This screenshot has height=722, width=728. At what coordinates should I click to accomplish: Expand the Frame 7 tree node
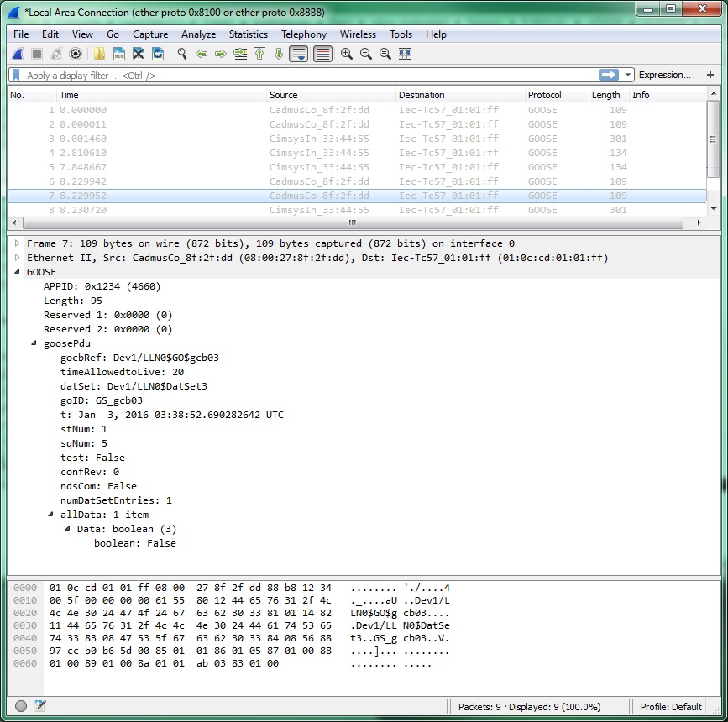(x=17, y=243)
